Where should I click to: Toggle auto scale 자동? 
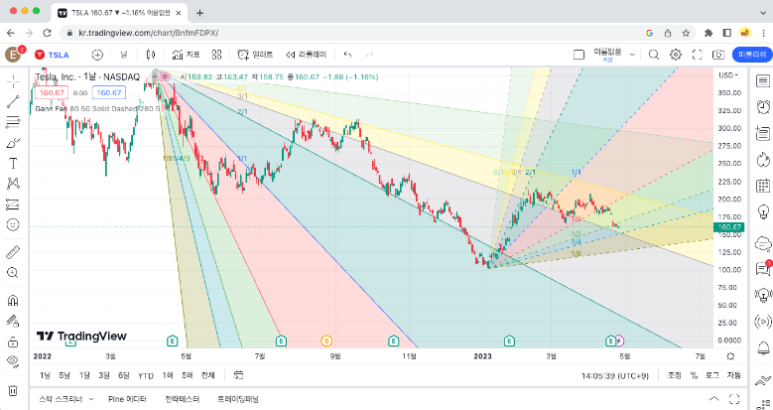pyautogui.click(x=734, y=376)
